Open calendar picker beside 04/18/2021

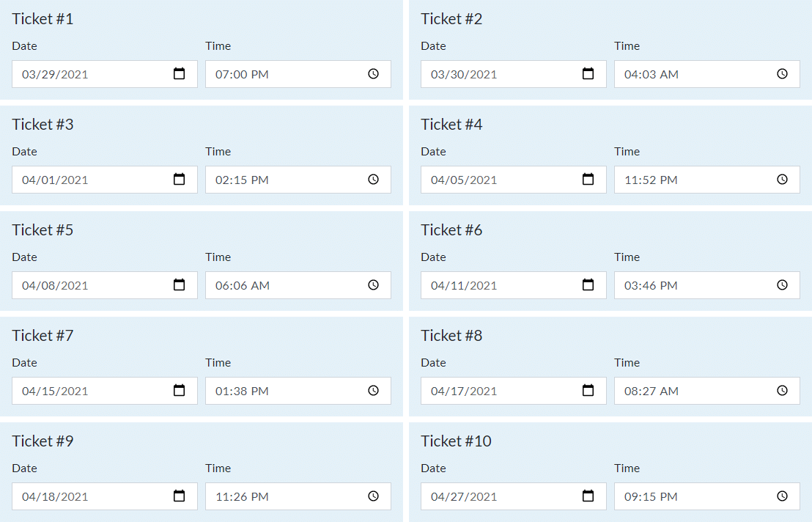coord(179,496)
